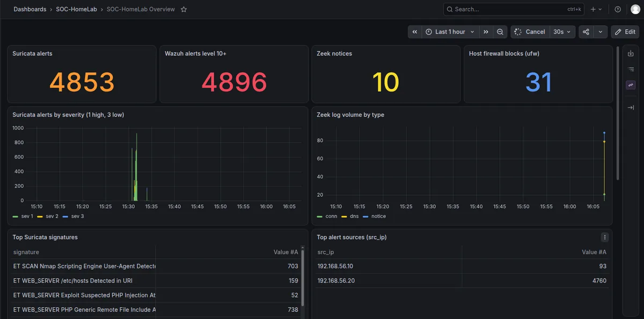Open the outline list icon in sidebar
The width and height of the screenshot is (644, 319).
tap(631, 69)
